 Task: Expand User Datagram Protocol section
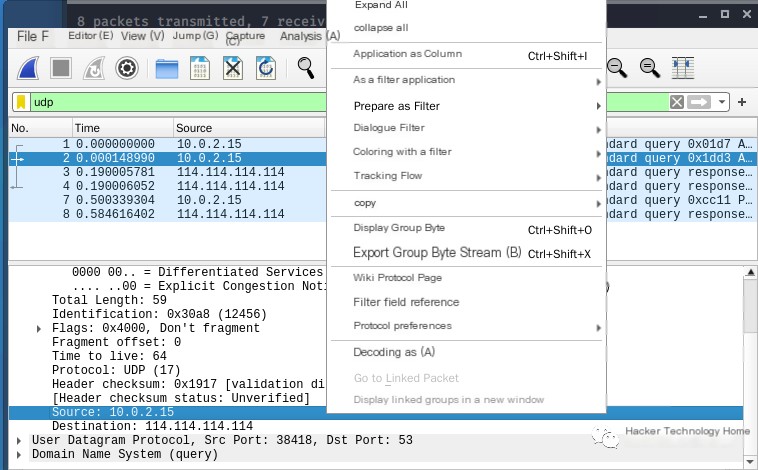(19, 441)
